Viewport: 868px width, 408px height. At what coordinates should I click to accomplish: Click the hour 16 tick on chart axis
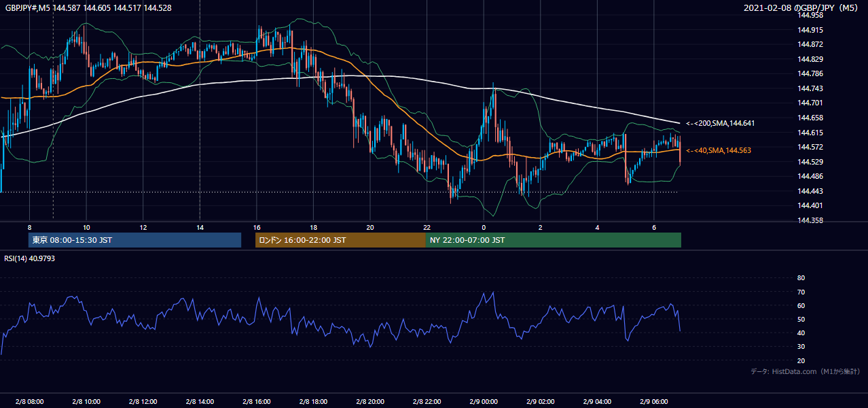(x=257, y=227)
